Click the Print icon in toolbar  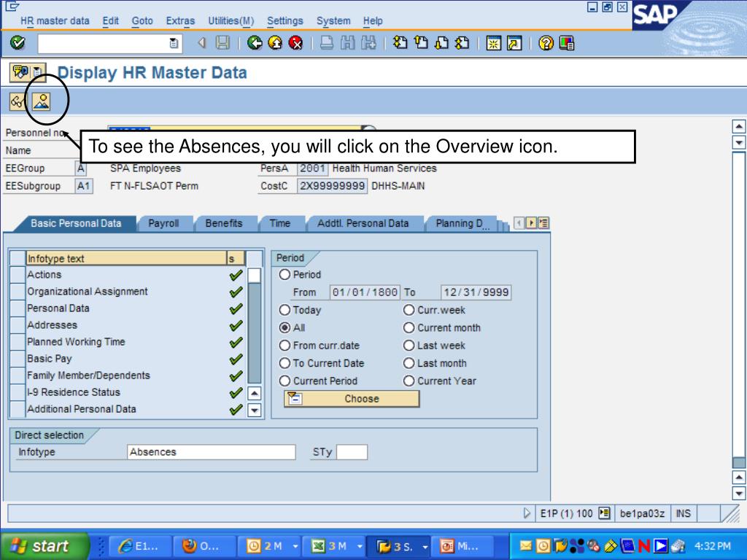pos(327,43)
